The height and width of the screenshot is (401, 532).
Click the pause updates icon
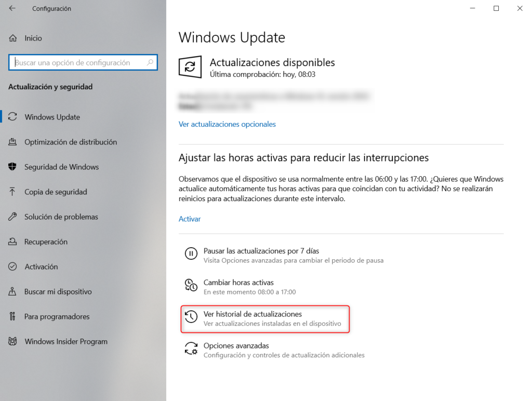[x=191, y=253]
